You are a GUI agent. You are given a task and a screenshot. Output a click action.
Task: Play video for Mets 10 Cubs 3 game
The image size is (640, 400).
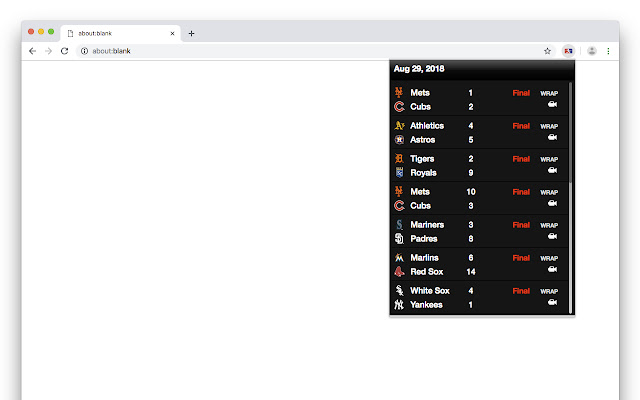coord(552,204)
